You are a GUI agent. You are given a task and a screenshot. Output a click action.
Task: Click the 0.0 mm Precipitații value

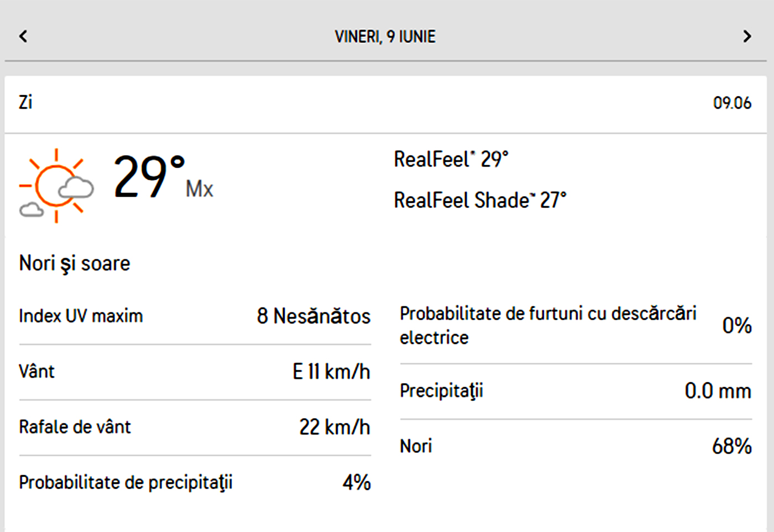coord(718,391)
